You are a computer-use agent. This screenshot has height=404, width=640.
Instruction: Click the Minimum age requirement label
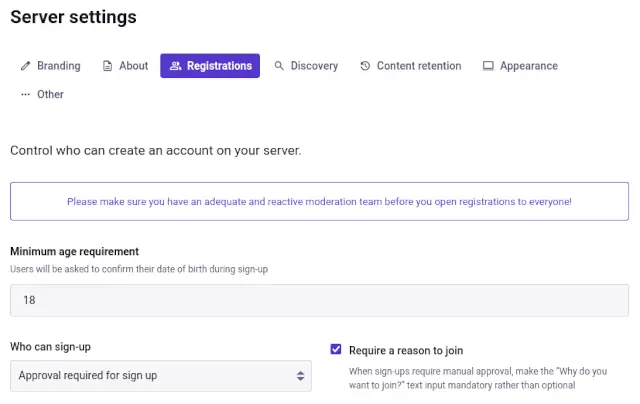75,251
